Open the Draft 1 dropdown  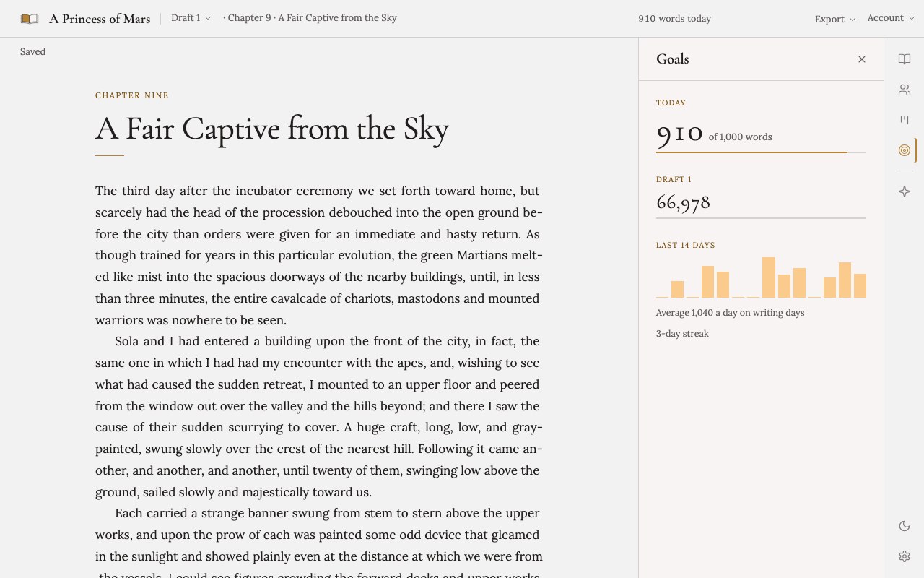tap(191, 18)
